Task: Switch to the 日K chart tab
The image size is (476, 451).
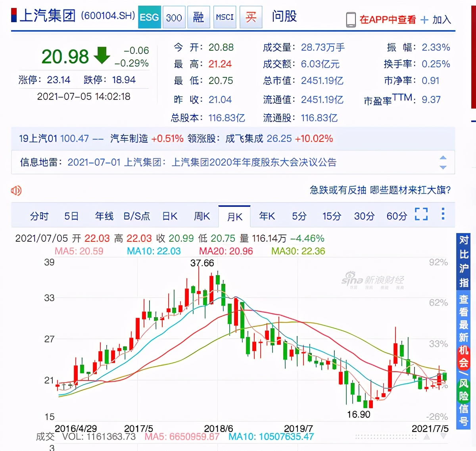Action: (170, 216)
